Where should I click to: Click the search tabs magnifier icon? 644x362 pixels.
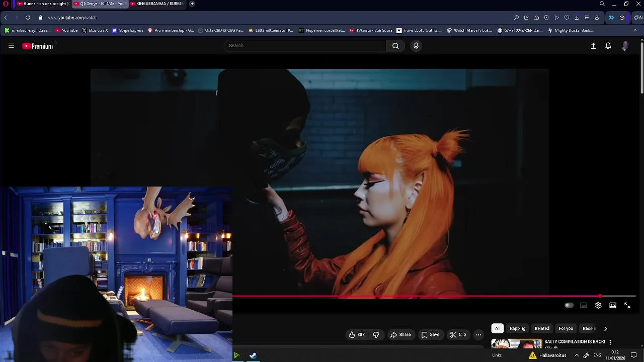[602, 4]
